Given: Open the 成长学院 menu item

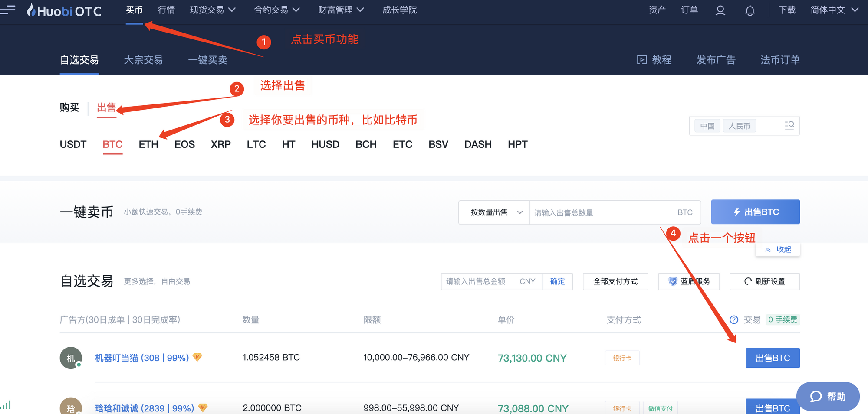Looking at the screenshot, I should pyautogui.click(x=399, y=10).
